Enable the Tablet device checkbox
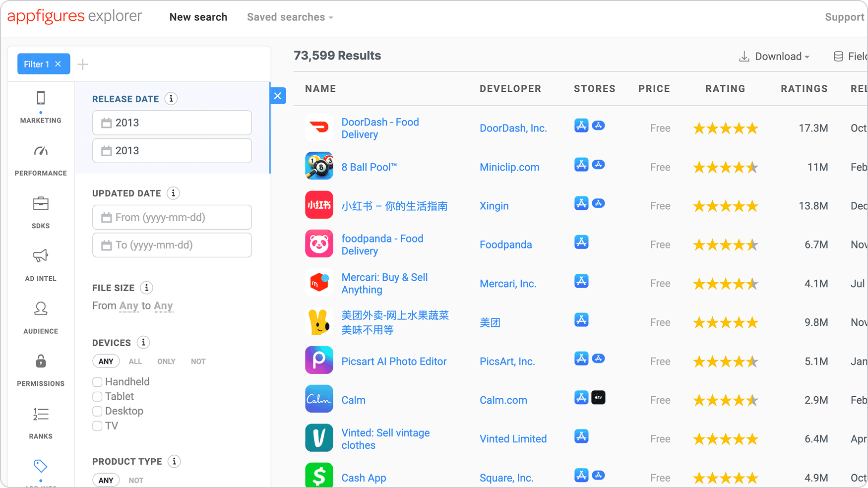Screen dimensions: 868x488 97,396
